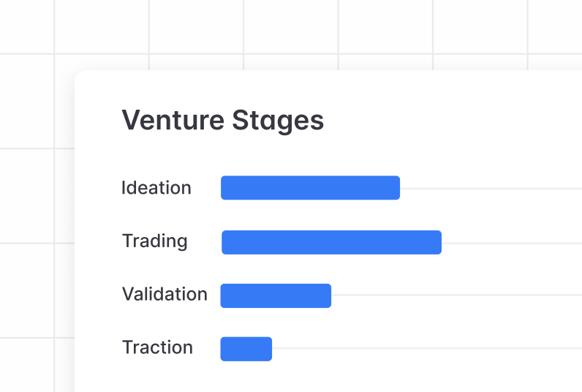Click the blue Validation progress bar

pyautogui.click(x=276, y=295)
